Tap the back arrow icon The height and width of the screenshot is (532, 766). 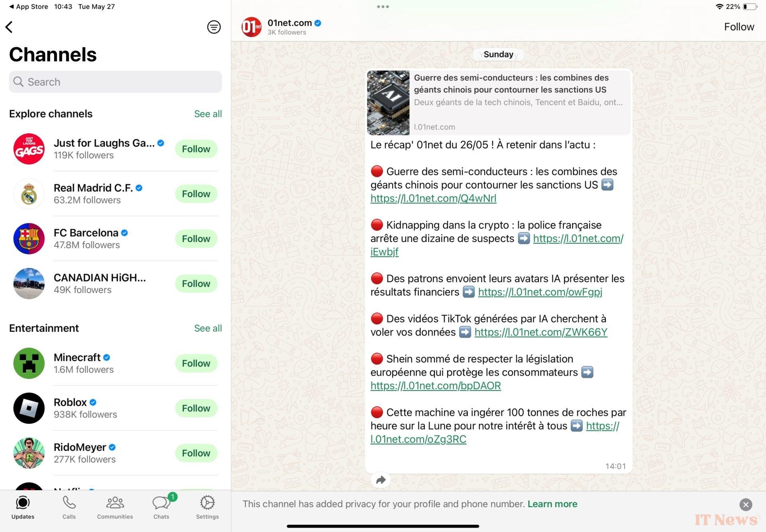click(9, 27)
